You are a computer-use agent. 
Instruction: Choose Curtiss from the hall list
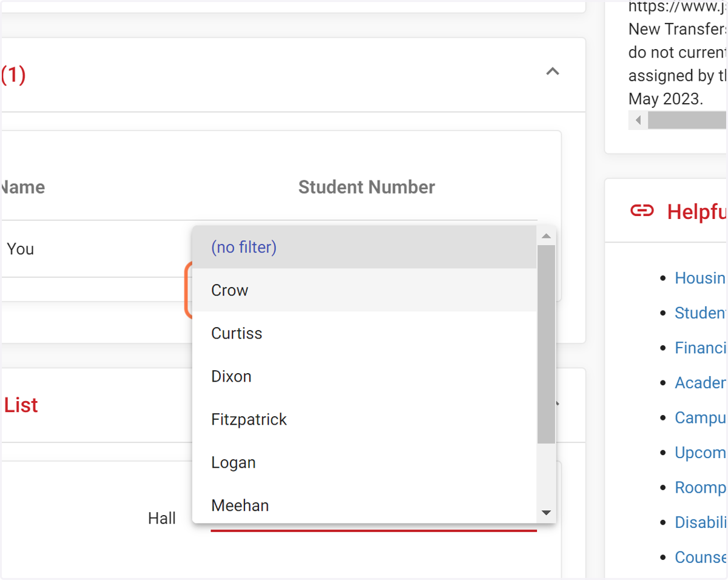click(364, 333)
